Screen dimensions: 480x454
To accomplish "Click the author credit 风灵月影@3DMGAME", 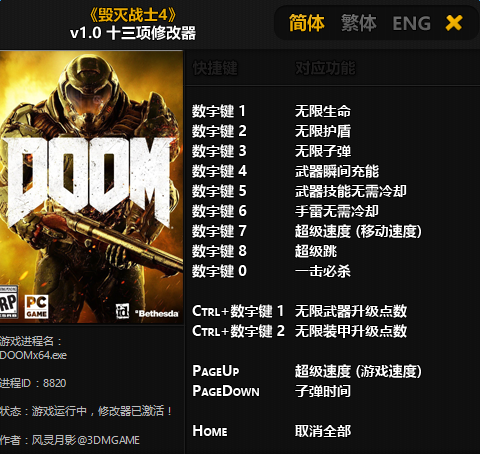I will coord(86,440).
